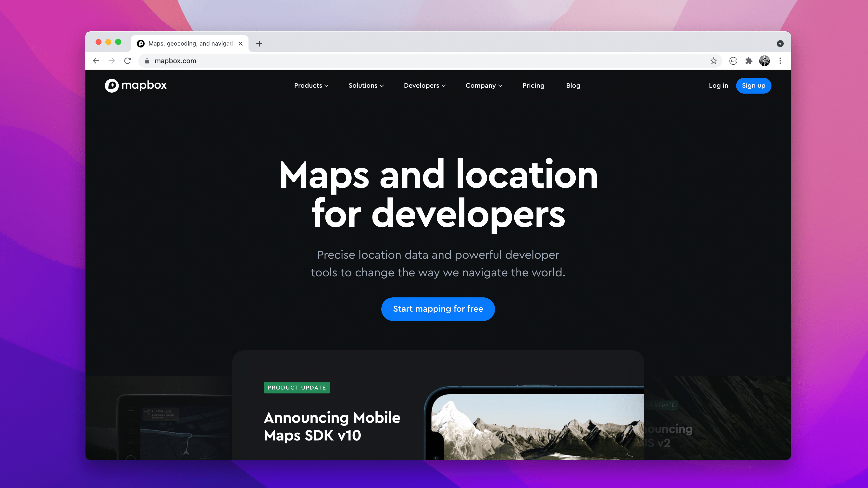Expand the Solutions menu
The height and width of the screenshot is (488, 868).
[x=366, y=85]
